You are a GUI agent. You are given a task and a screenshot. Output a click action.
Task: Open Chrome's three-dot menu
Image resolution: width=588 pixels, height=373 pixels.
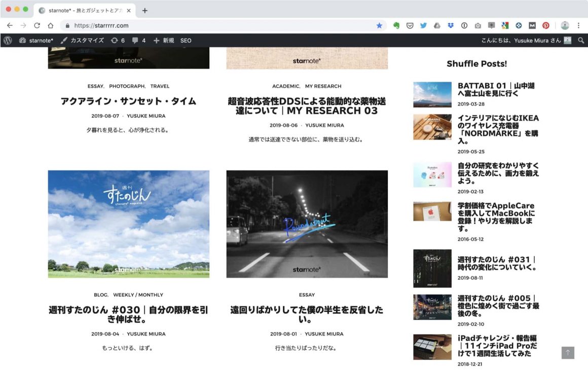tap(578, 25)
